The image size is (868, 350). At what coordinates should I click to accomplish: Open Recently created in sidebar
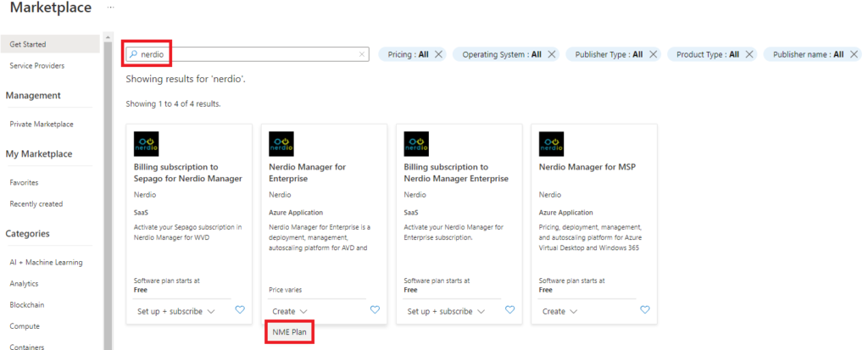click(36, 203)
